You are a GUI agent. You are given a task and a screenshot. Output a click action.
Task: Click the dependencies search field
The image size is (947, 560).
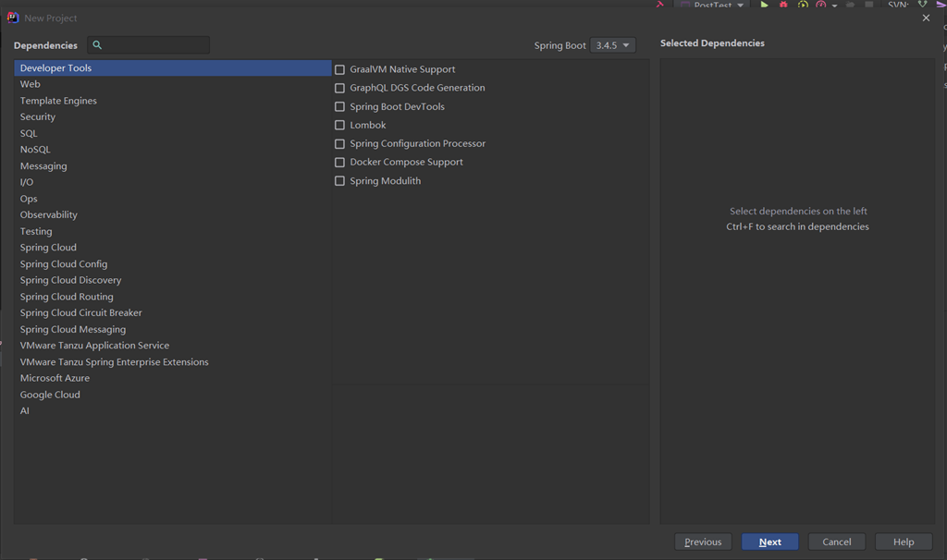tap(149, 44)
